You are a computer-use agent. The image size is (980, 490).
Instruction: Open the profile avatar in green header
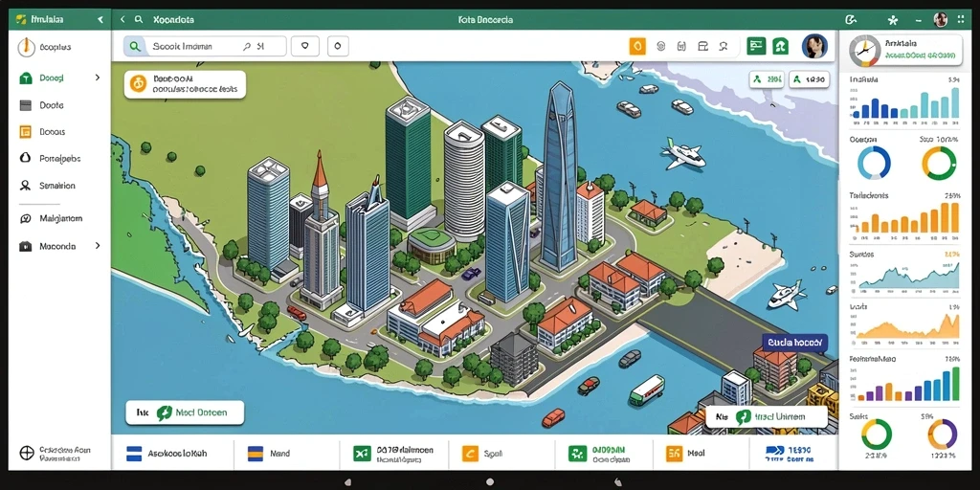(940, 20)
